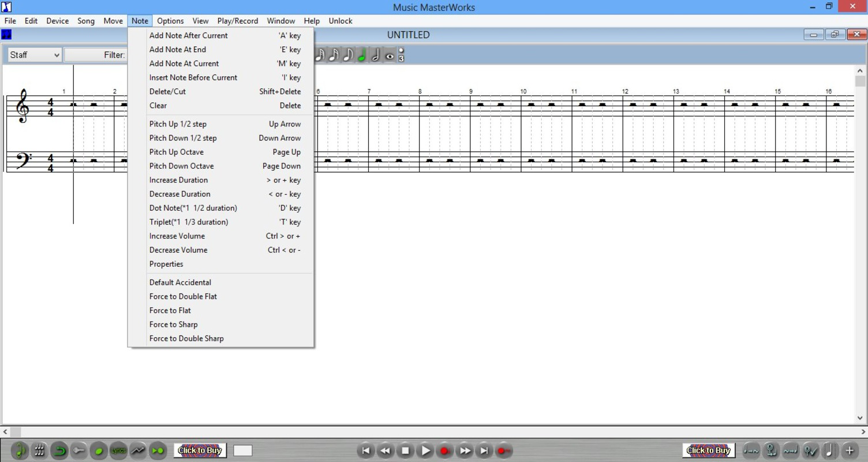The height and width of the screenshot is (462, 868).
Task: Choose Force to Double Flat
Action: (x=220, y=296)
